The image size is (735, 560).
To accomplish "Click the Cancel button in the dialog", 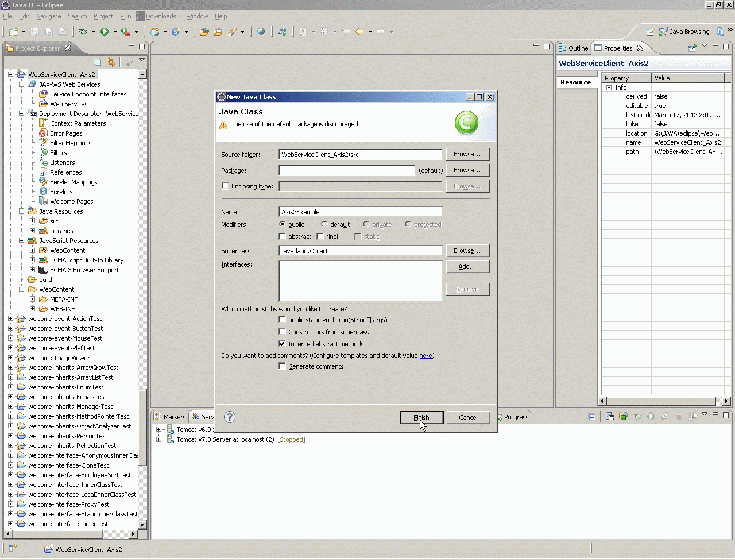I will pos(468,418).
